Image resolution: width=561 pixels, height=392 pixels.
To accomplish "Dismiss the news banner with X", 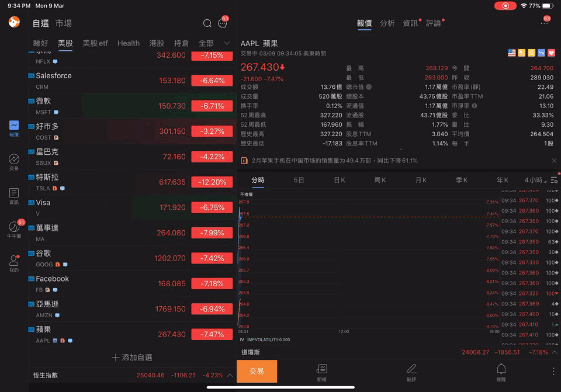I will tap(554, 161).
